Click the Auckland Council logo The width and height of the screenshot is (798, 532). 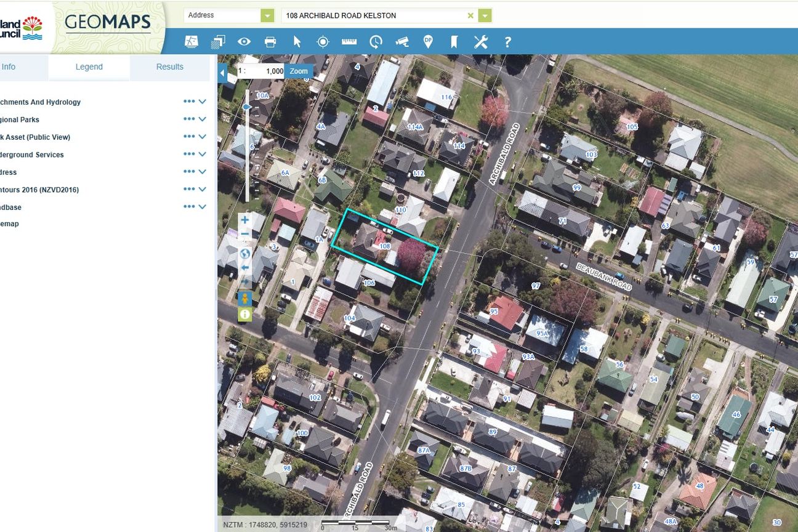click(22, 28)
